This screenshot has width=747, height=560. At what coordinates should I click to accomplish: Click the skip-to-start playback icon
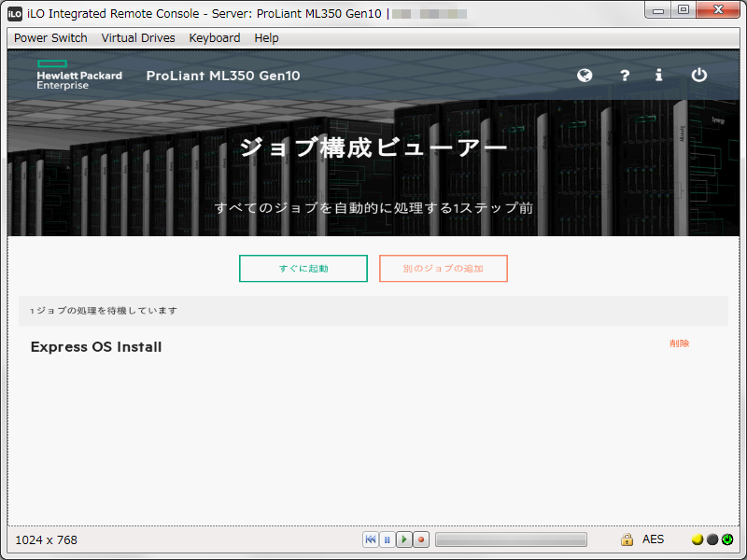(x=371, y=539)
